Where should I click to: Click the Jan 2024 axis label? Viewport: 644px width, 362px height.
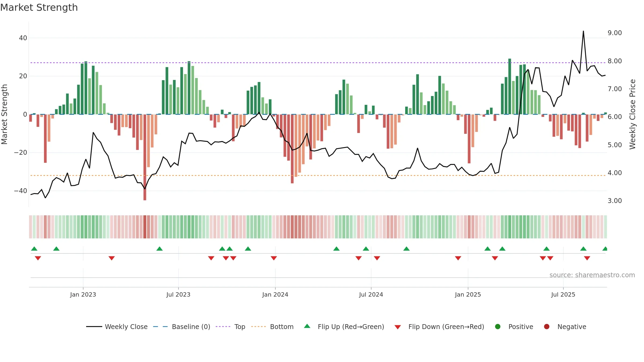click(275, 294)
